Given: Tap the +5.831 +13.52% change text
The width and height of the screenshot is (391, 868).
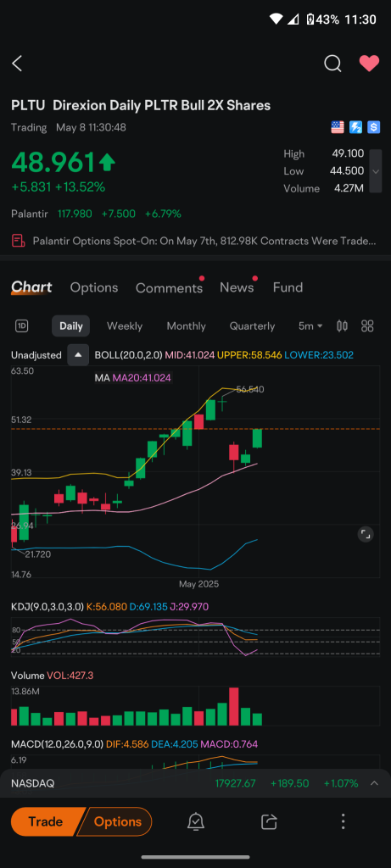Looking at the screenshot, I should point(59,187).
